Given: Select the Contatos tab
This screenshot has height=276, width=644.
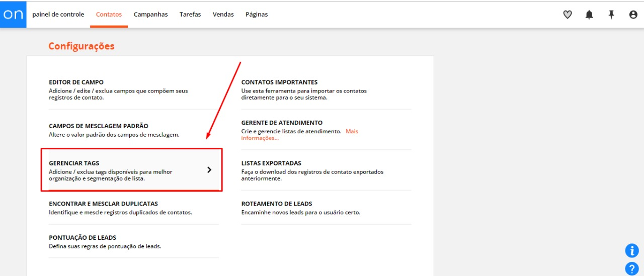Looking at the screenshot, I should (109, 15).
